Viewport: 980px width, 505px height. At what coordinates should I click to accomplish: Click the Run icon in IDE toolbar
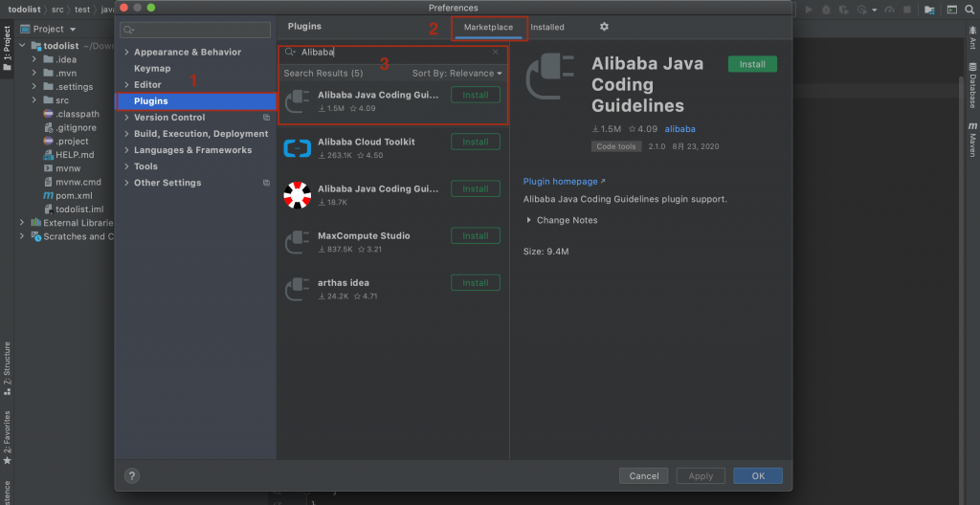tap(810, 10)
